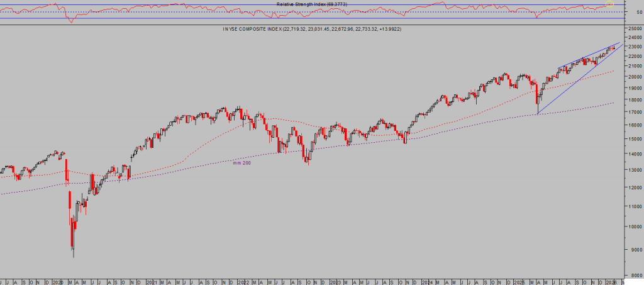Click the 2020 year marker on time axis
The height and width of the screenshot is (285, 644).
[58, 281]
